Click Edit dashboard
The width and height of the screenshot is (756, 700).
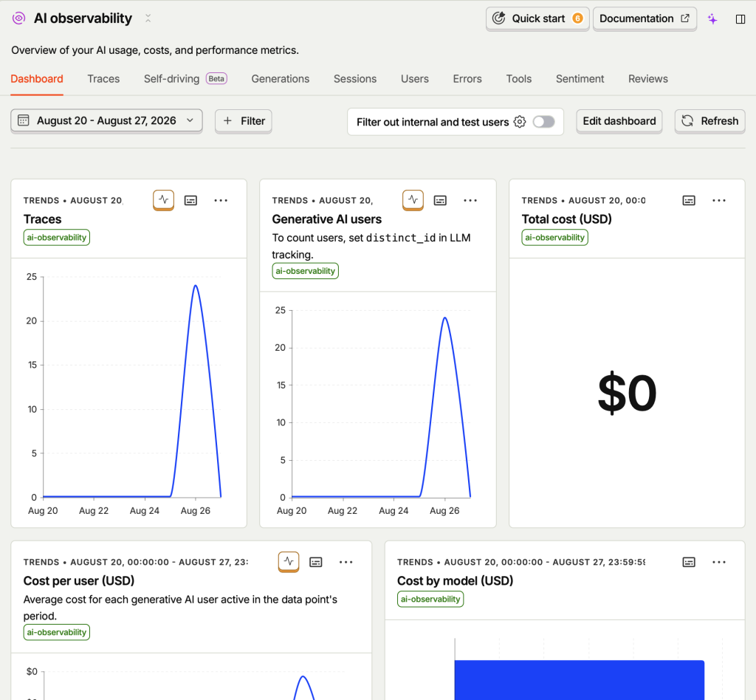pyautogui.click(x=619, y=121)
